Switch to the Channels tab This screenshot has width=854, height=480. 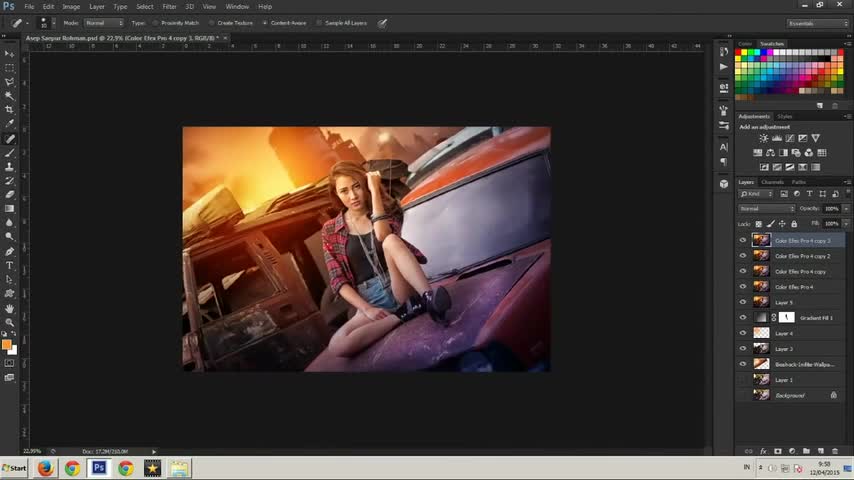pos(772,182)
